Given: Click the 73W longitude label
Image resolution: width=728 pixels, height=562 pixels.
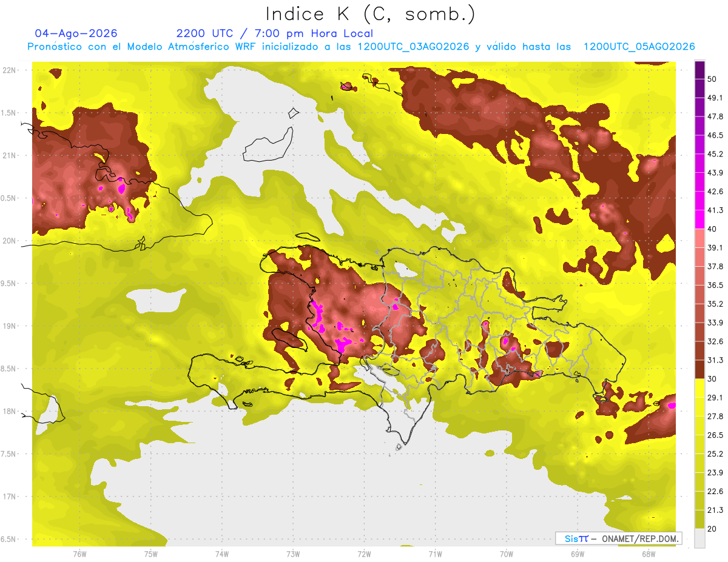Looking at the screenshot, I should click(x=293, y=554).
